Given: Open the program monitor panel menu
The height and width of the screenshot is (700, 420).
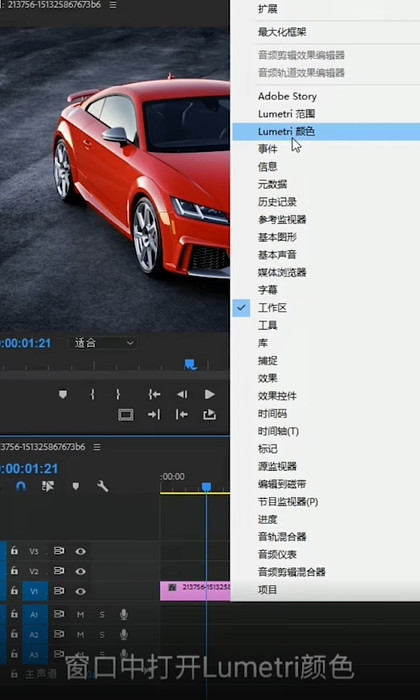Looking at the screenshot, I should coord(113,5).
